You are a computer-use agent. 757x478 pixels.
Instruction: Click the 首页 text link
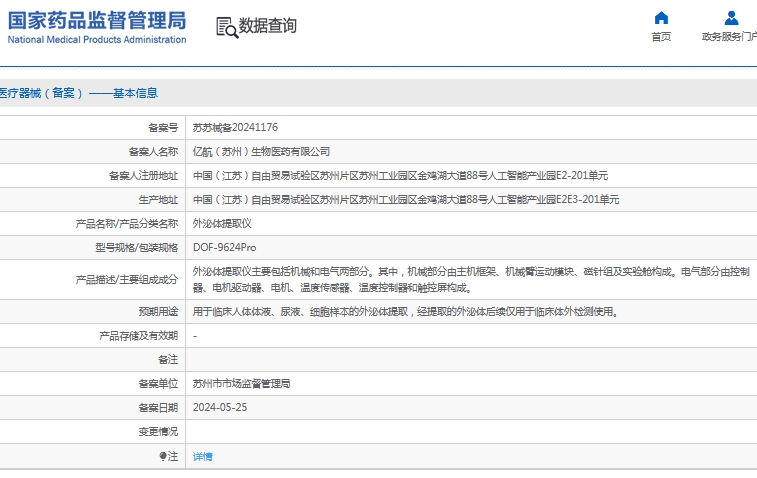[x=661, y=37]
